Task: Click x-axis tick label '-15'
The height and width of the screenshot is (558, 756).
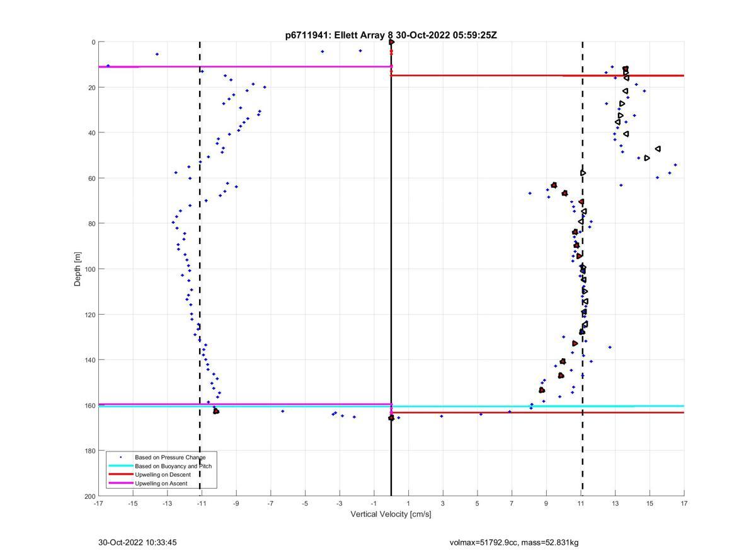Action: pyautogui.click(x=133, y=503)
